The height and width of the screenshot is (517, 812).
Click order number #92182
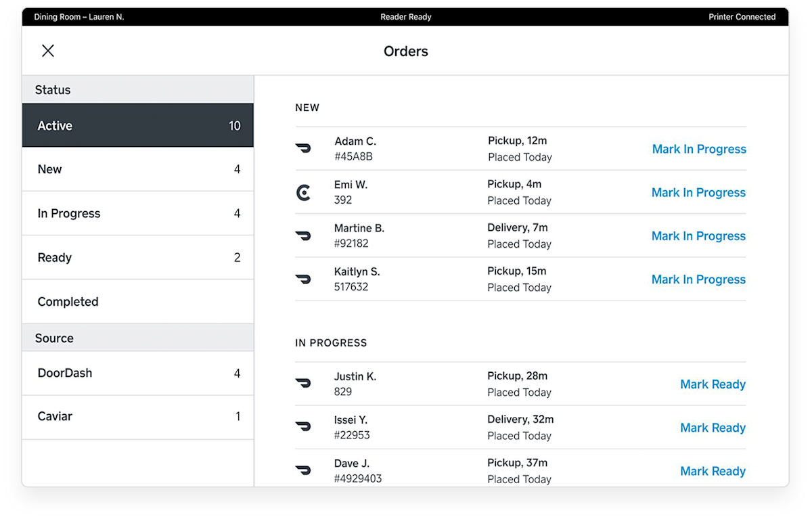pyautogui.click(x=352, y=244)
